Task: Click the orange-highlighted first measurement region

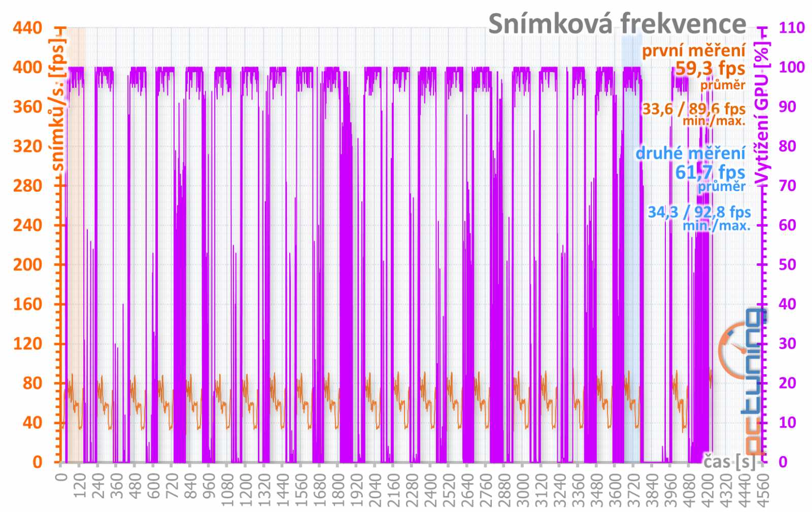Action: [75, 245]
